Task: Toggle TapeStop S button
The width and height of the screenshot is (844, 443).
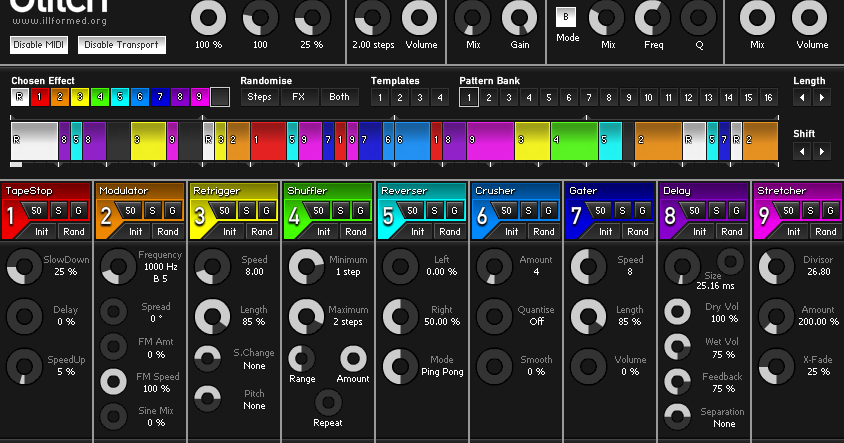Action: (x=59, y=210)
